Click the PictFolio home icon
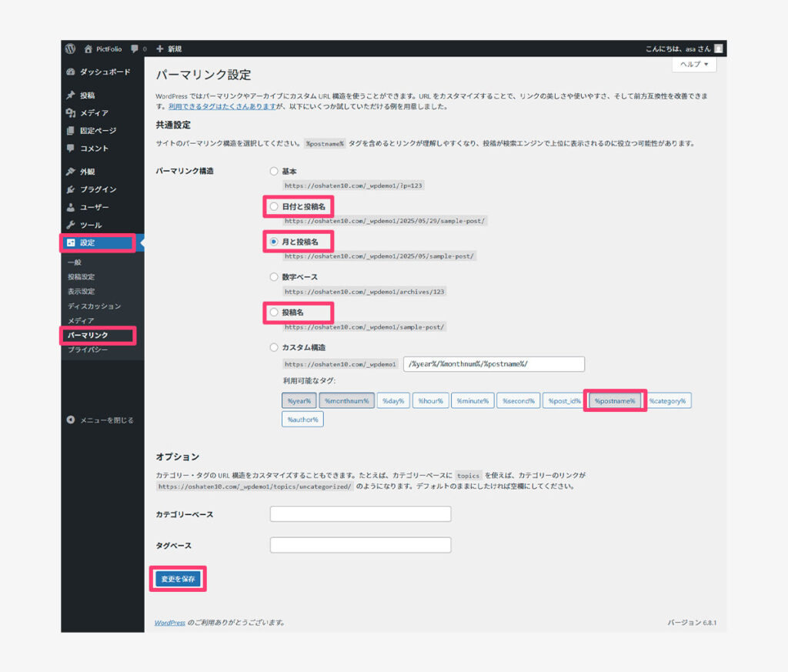This screenshot has height=672, width=788. tap(88, 48)
